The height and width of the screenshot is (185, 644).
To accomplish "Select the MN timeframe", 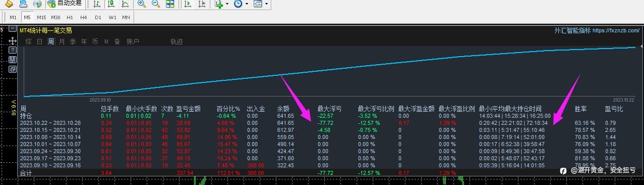I will 126,17.
